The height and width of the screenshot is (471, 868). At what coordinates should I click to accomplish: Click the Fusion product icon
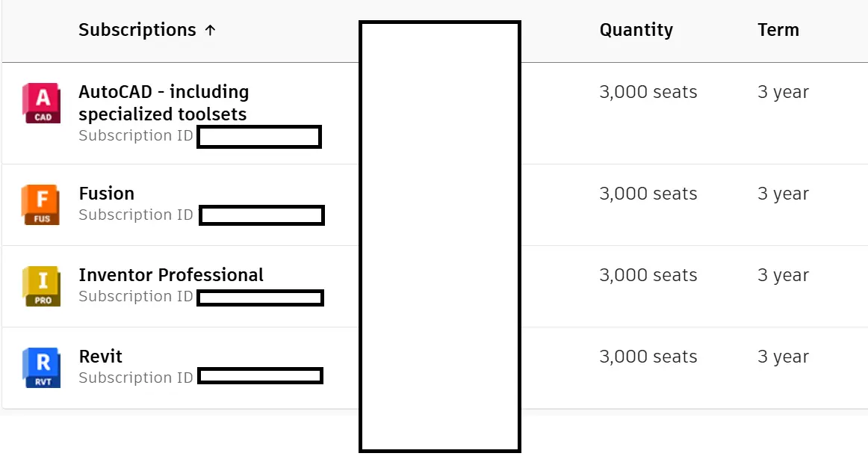tap(42, 204)
